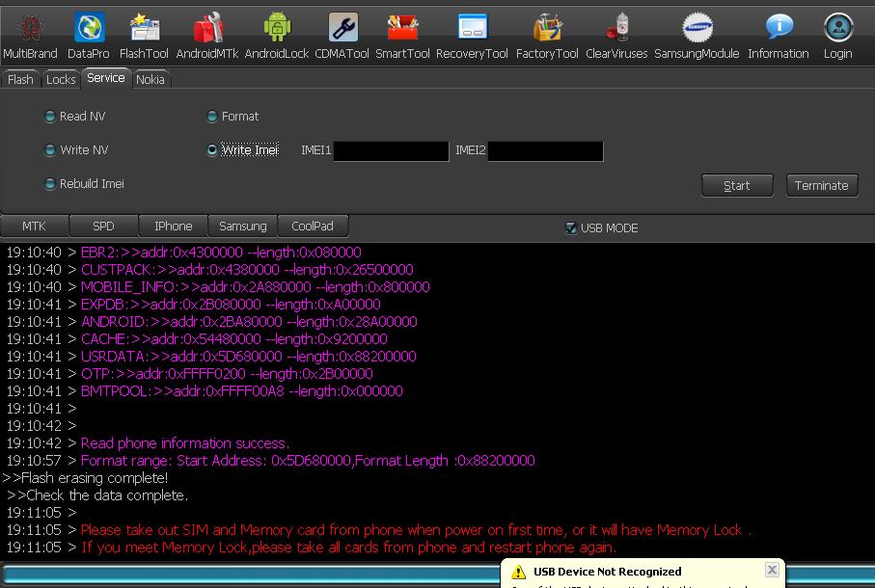Launch the FlashTool module

pos(144,37)
